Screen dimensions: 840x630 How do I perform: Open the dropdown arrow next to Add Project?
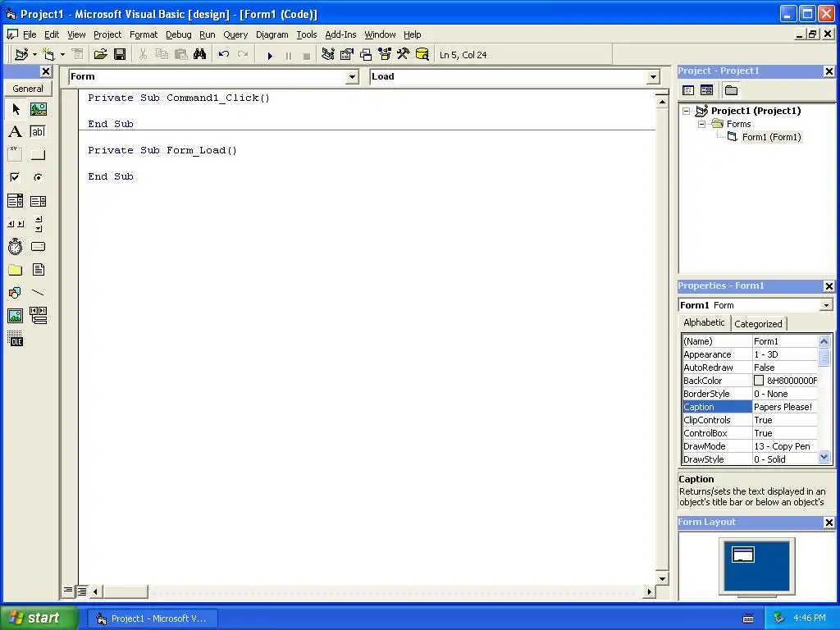[x=34, y=55]
